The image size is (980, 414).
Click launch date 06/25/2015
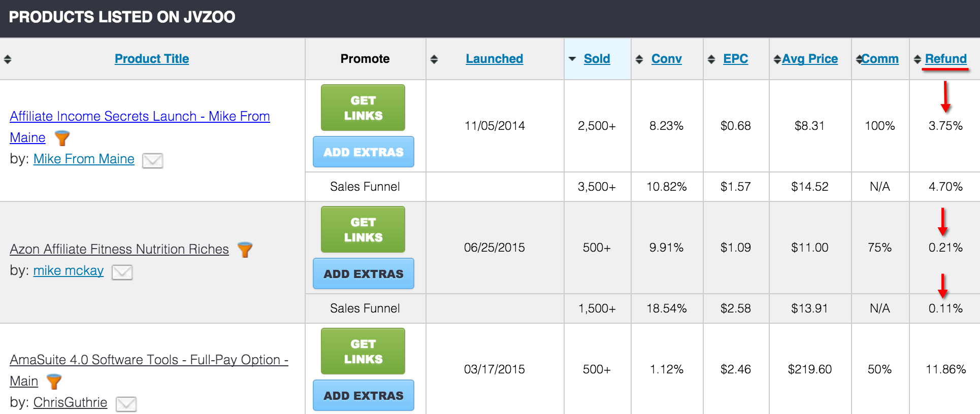pos(495,248)
